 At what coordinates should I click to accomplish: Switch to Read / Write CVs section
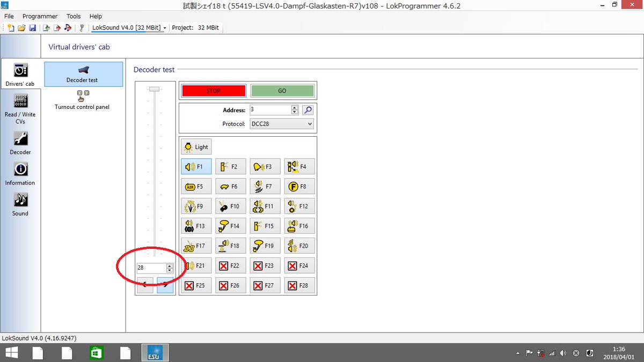coord(20,109)
